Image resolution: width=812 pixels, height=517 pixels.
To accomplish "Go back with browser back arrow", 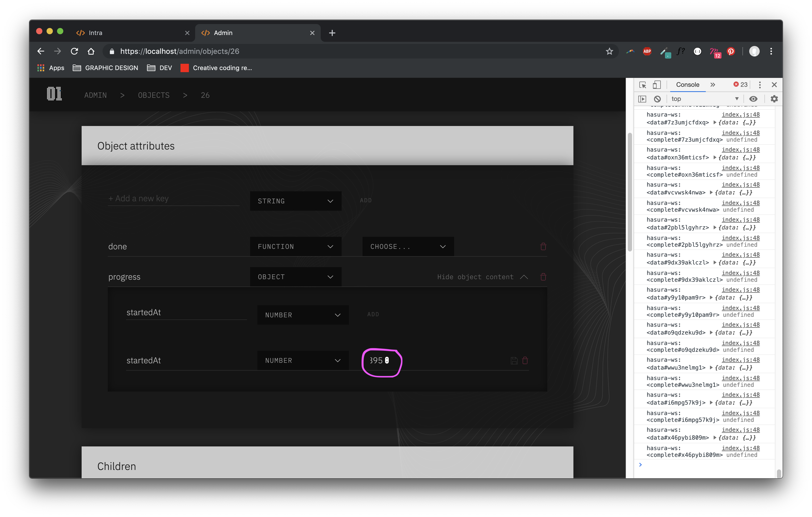I will pos(41,51).
